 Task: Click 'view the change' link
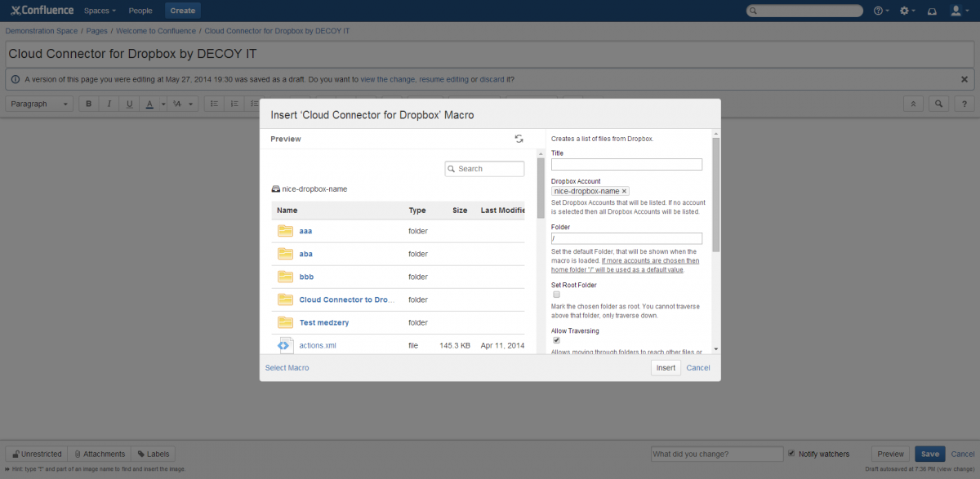point(388,79)
